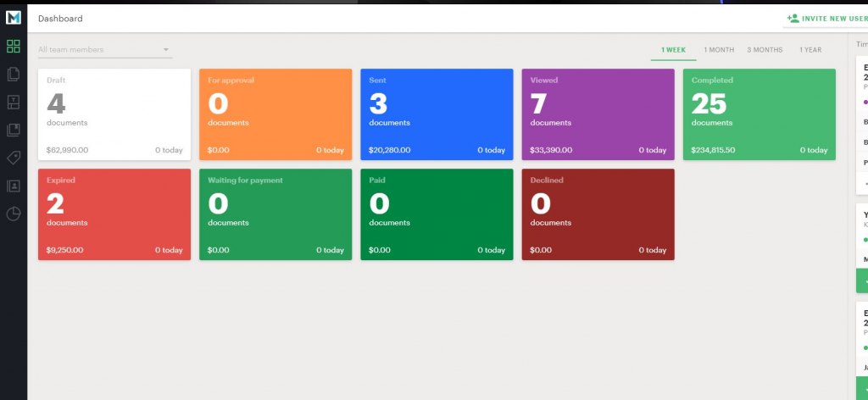Select the 1 YEAR time range
868x400 pixels.
point(810,50)
